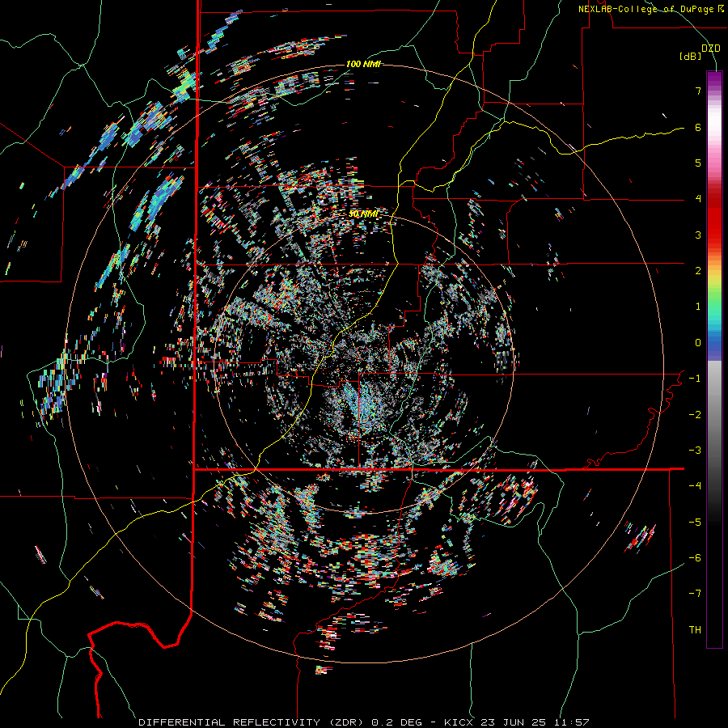Pick the purple top of the color bar

point(714,79)
